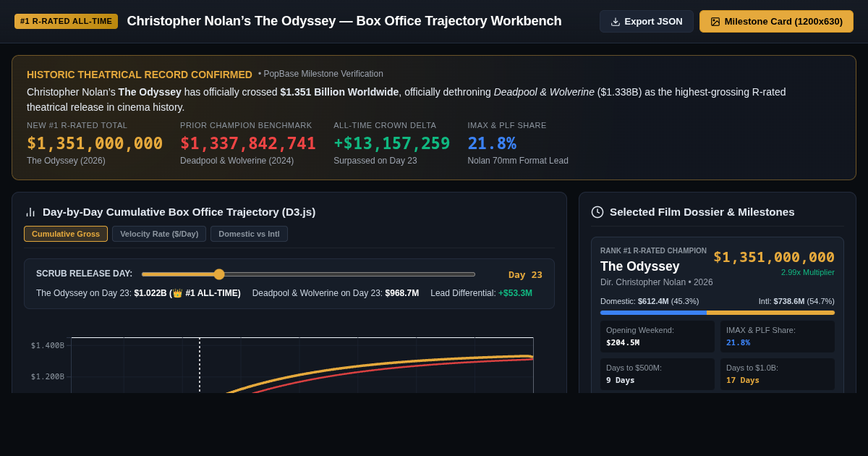
Task: Click the IMAX & PLF Share tile in dossier
Action: pyautogui.click(x=778, y=337)
